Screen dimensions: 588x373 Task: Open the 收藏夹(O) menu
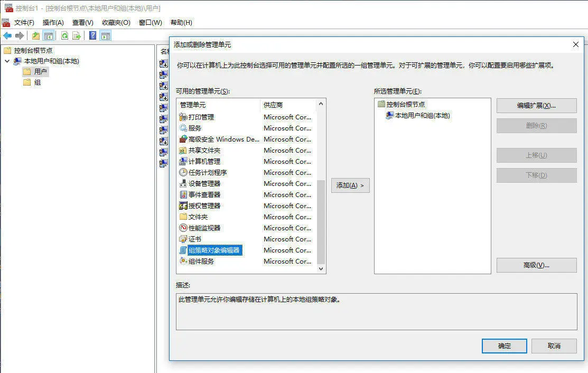click(x=116, y=23)
